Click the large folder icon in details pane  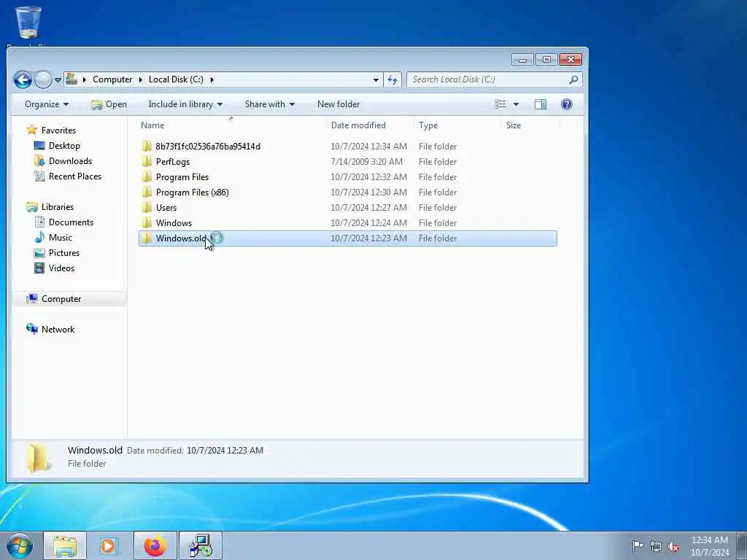tap(38, 458)
